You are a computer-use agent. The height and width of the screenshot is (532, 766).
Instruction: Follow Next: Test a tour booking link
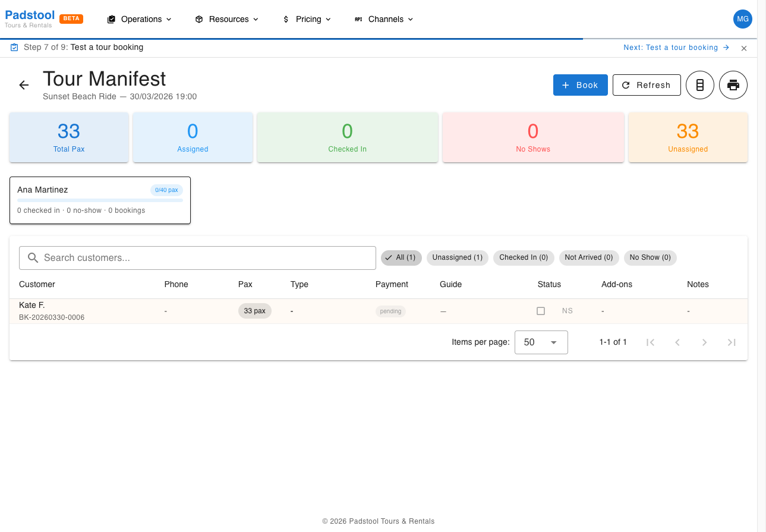[x=676, y=48]
